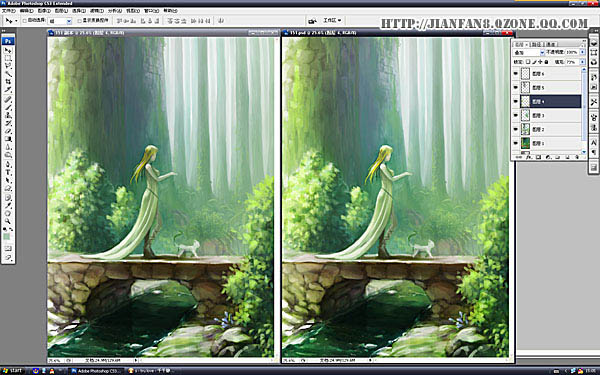
Task: Hide layer 1 with its eye icon
Action: coord(516,143)
